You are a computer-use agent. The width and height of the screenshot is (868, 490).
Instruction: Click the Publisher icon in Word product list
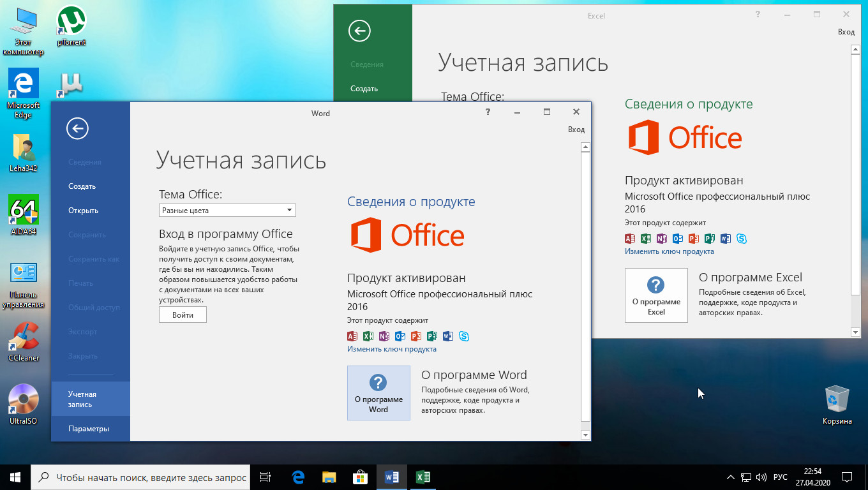pyautogui.click(x=432, y=336)
